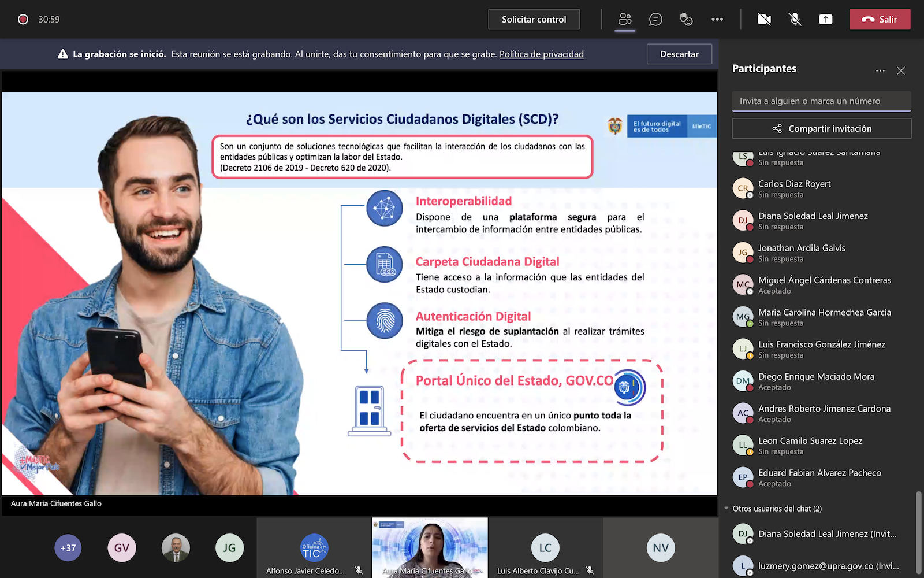Collapse Otros usuarios del chat section
This screenshot has width=924, height=578.
[x=726, y=509]
